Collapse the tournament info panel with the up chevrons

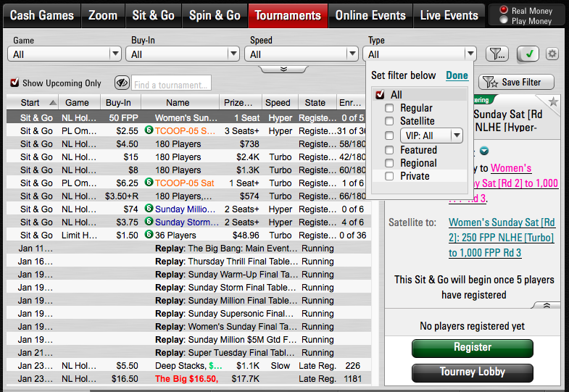click(x=547, y=305)
